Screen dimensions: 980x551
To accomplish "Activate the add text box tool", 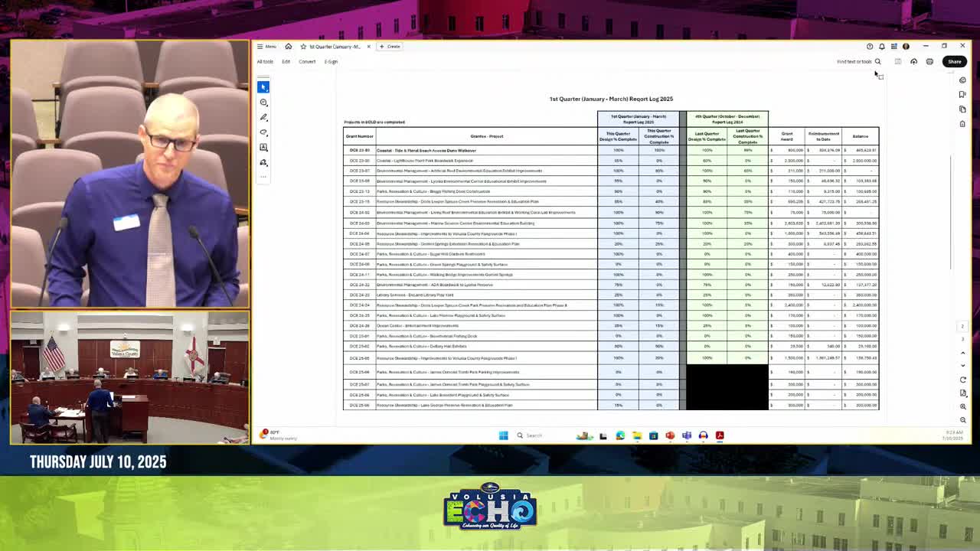I will tap(263, 147).
